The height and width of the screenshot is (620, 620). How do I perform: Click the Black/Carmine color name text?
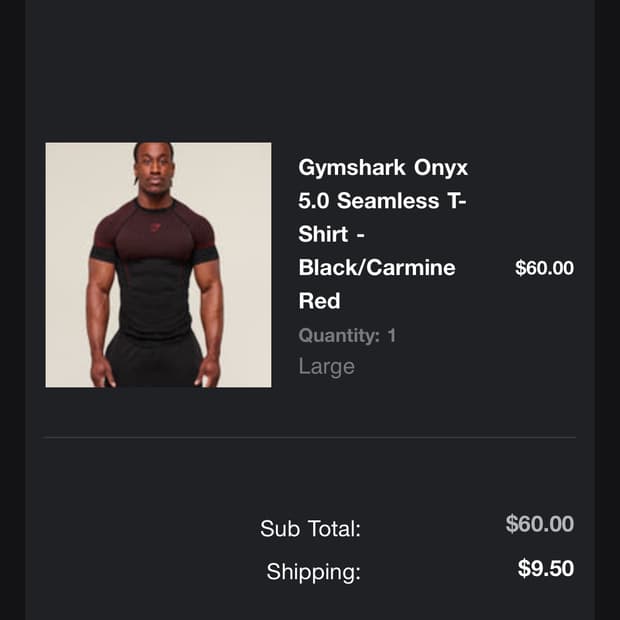click(x=376, y=268)
